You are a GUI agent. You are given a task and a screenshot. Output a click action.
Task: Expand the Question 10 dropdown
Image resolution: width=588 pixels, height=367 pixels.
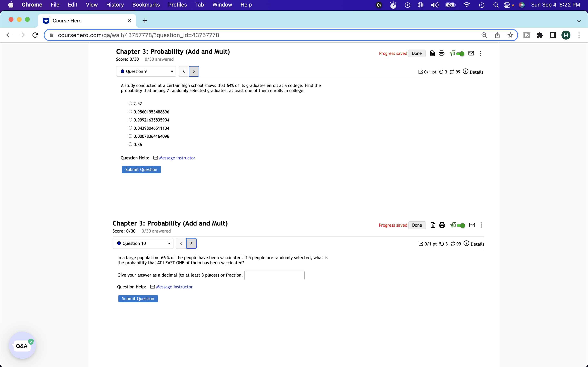143,243
